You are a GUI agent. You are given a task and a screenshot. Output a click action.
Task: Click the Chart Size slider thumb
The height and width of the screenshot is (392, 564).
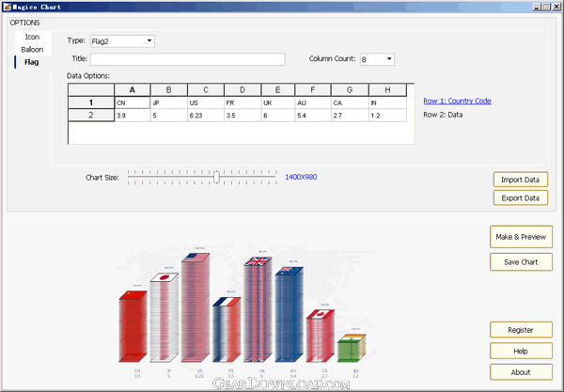216,177
